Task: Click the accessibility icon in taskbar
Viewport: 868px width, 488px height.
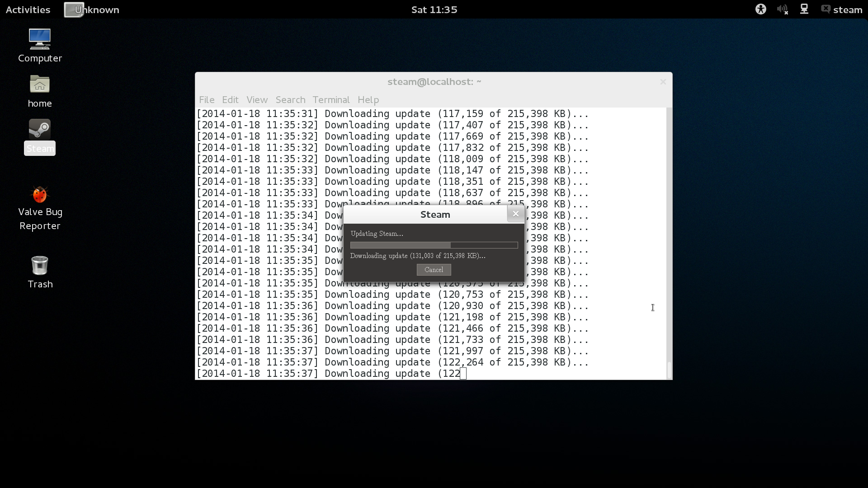Action: coord(761,9)
